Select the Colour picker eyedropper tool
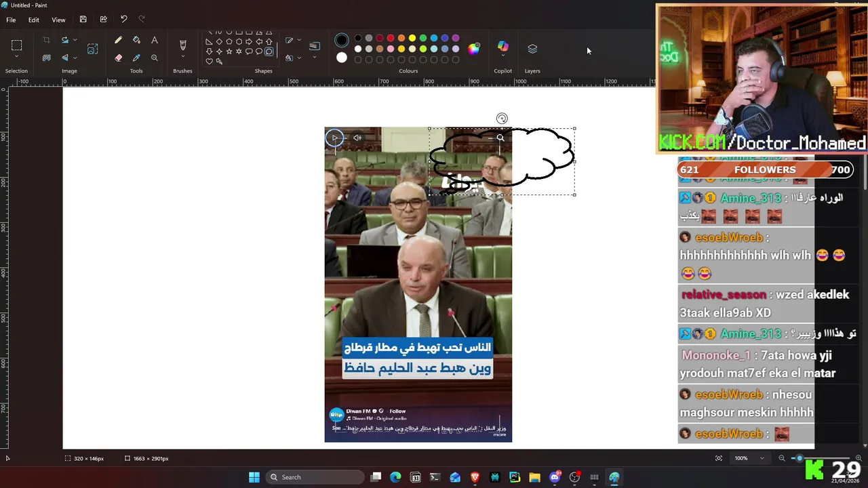This screenshot has width=868, height=488. (136, 58)
